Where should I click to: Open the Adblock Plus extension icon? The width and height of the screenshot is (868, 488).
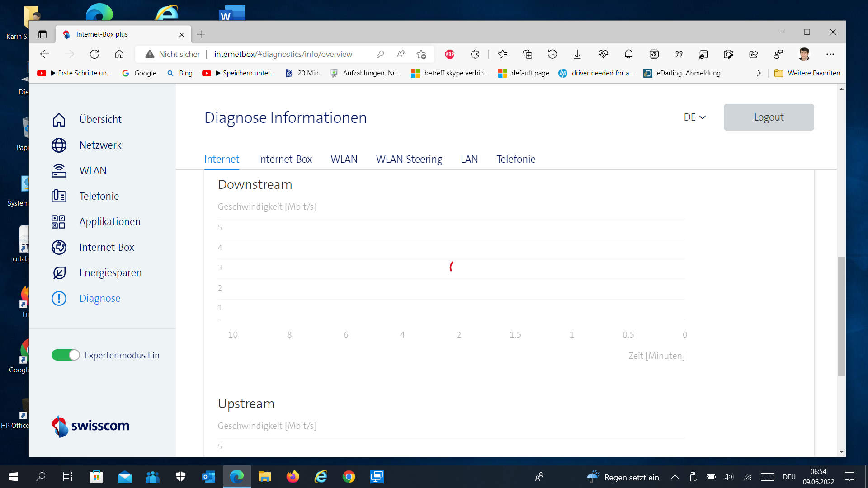point(449,54)
